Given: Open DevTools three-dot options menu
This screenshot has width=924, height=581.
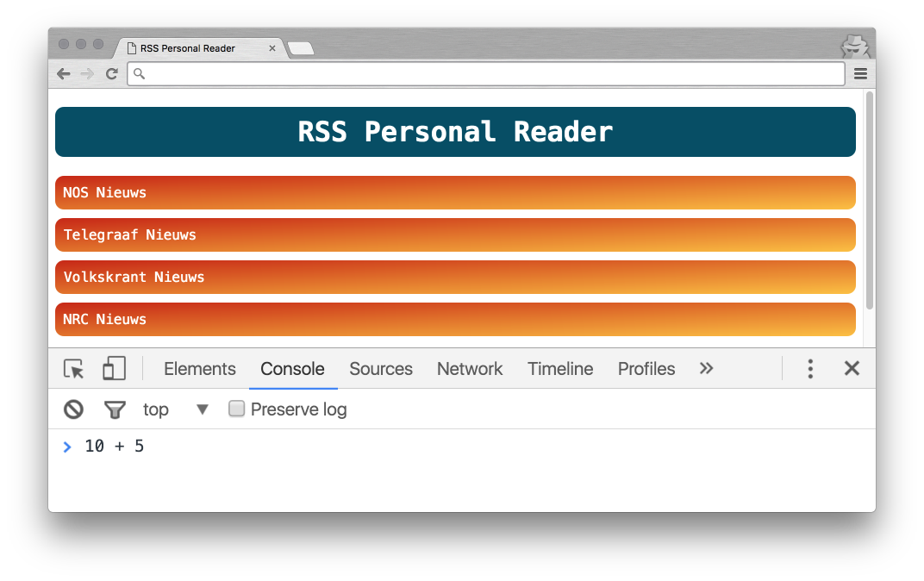Looking at the screenshot, I should pos(810,369).
